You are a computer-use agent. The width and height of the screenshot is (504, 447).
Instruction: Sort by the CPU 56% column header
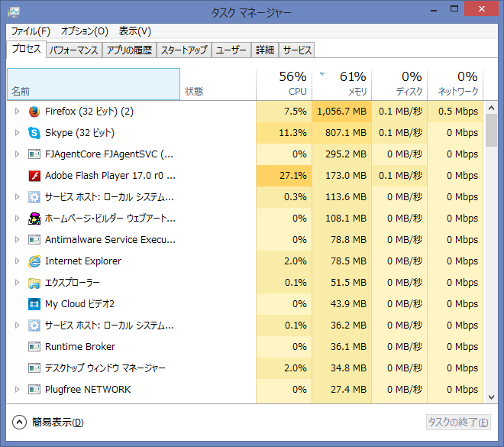click(284, 84)
